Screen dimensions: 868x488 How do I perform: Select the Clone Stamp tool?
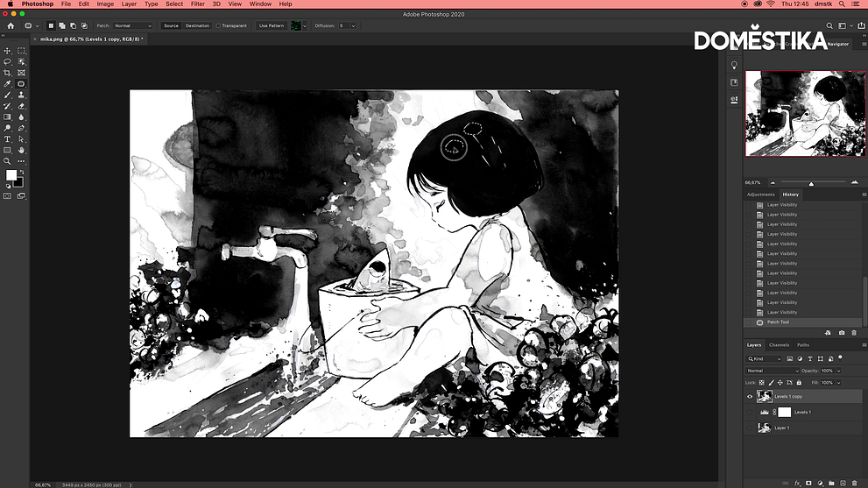pos(21,95)
